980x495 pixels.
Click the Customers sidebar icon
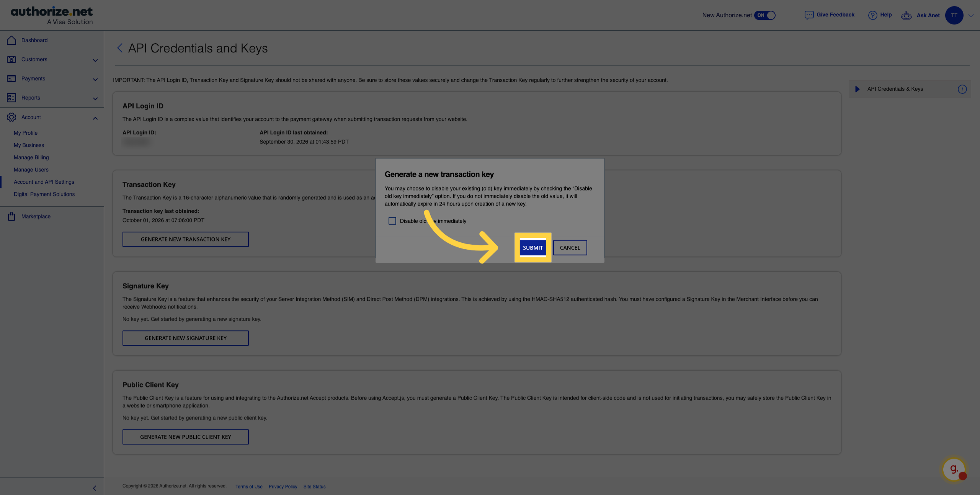click(11, 59)
